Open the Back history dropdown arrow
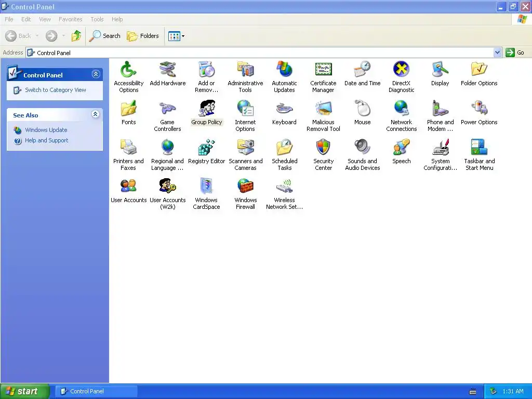This screenshot has height=399, width=532. click(x=37, y=36)
